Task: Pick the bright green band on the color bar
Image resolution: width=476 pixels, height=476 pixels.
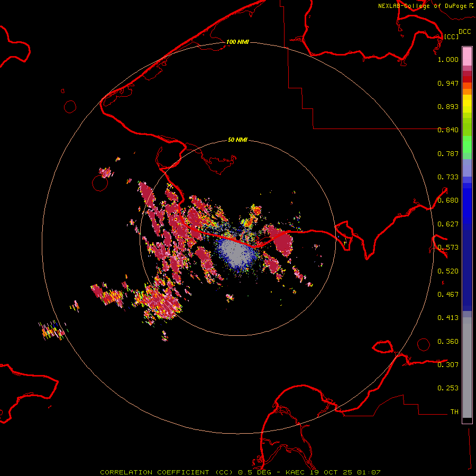Action: [467, 144]
